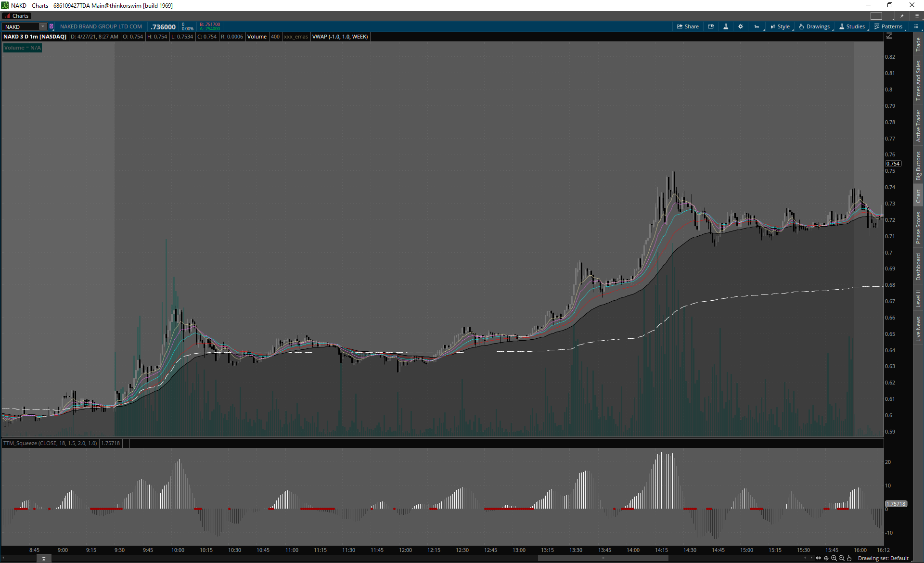924x563 pixels.
Task: Open the Studies menu
Action: [852, 26]
